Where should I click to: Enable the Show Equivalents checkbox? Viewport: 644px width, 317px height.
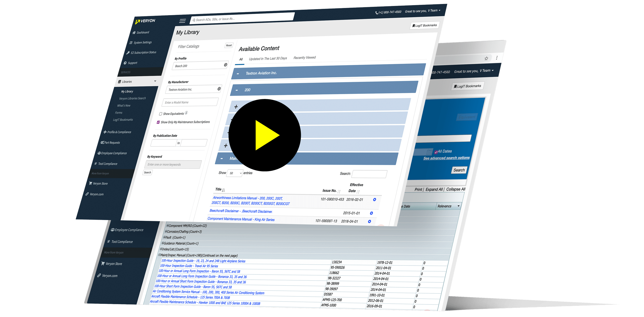pyautogui.click(x=161, y=114)
